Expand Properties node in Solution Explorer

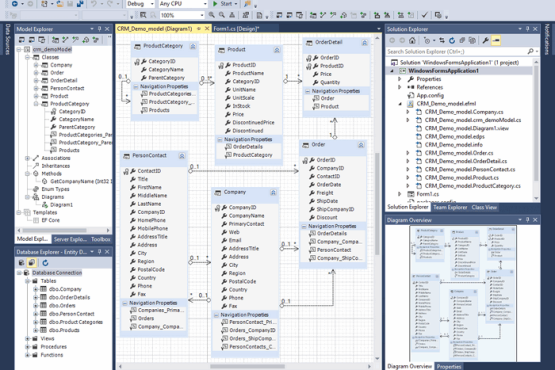[x=400, y=79]
